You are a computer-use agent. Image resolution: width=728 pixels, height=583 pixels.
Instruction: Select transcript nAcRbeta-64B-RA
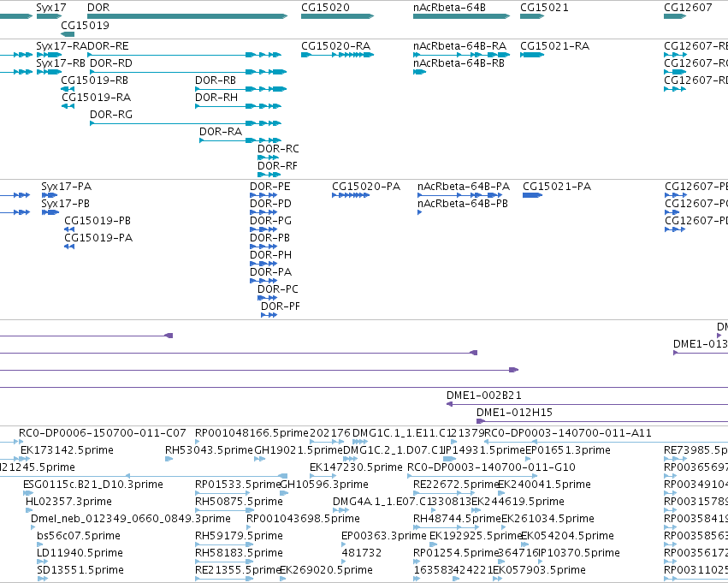(461, 55)
